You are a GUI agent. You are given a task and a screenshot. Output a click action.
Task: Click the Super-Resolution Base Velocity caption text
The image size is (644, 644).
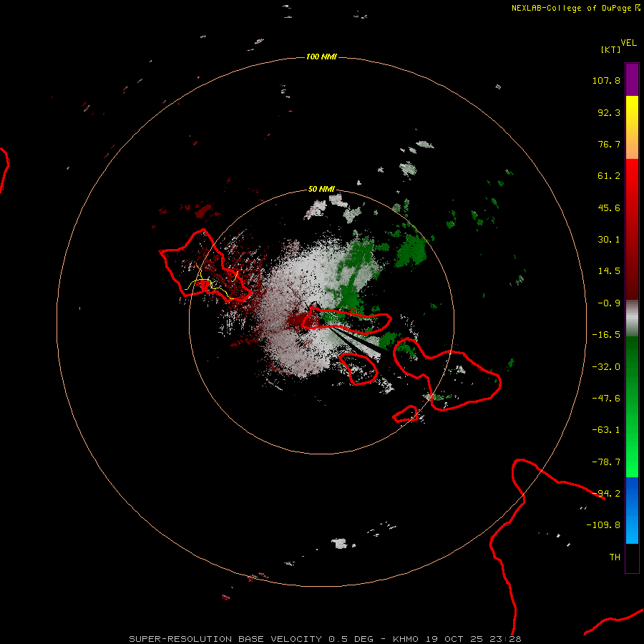click(325, 639)
